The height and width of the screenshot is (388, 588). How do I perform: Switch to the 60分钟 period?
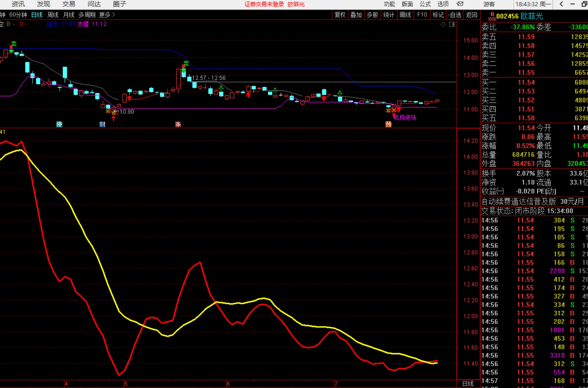[18, 15]
